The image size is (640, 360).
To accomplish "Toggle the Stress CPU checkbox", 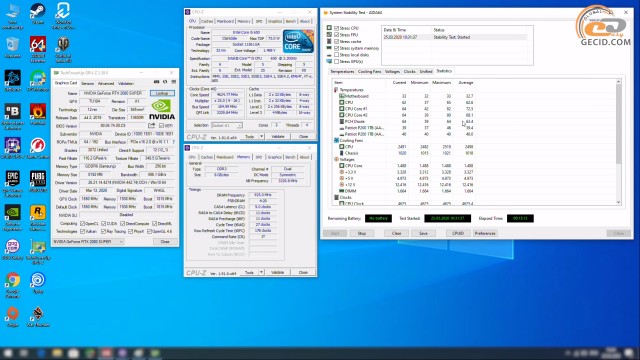I will click(336, 28).
